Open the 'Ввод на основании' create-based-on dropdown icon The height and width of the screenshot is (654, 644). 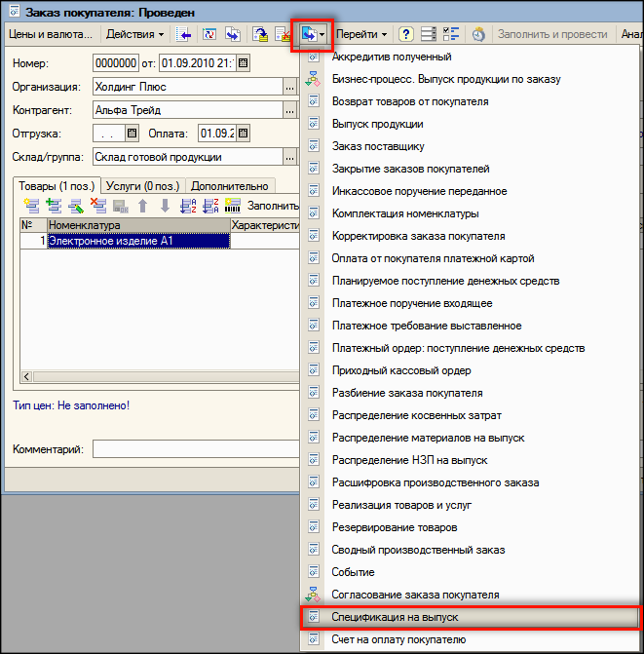point(313,34)
